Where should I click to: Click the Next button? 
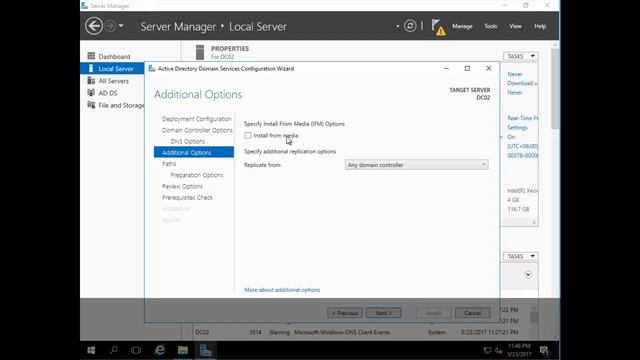[x=384, y=313]
